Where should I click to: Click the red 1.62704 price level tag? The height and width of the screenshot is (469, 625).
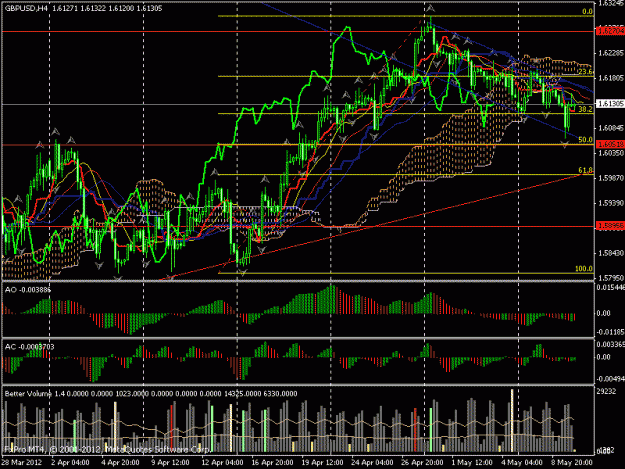click(610, 31)
